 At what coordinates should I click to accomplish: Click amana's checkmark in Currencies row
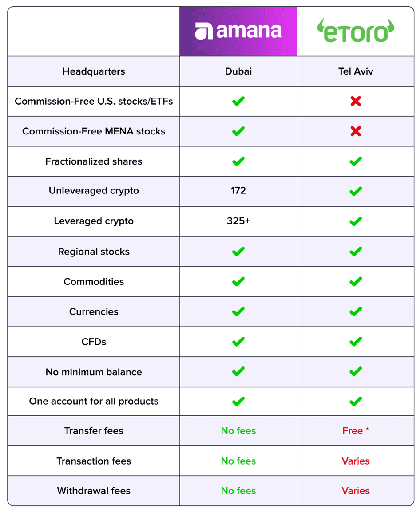238,311
